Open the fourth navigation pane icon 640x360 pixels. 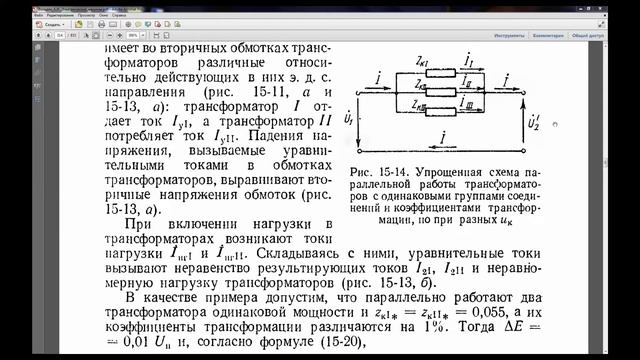[x=38, y=86]
